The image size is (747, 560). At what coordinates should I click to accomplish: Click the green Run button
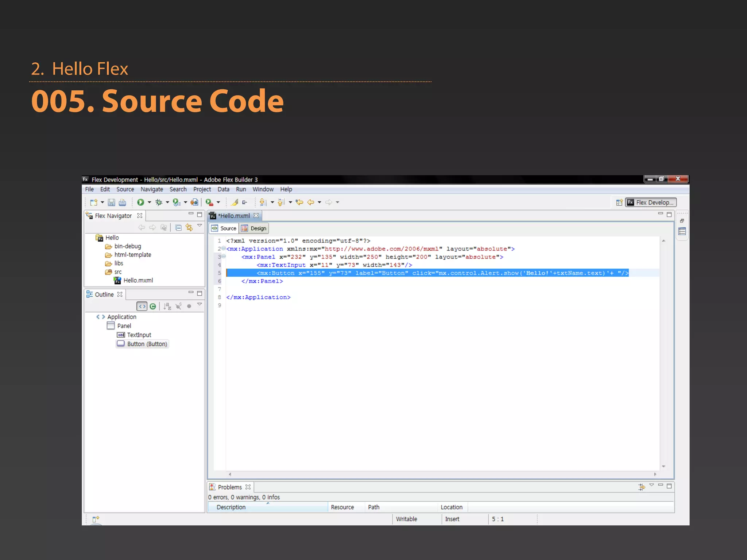(x=140, y=202)
